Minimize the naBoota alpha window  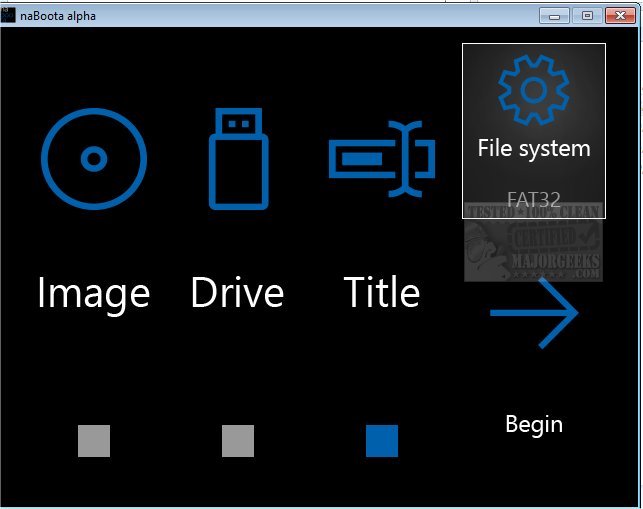tap(554, 16)
